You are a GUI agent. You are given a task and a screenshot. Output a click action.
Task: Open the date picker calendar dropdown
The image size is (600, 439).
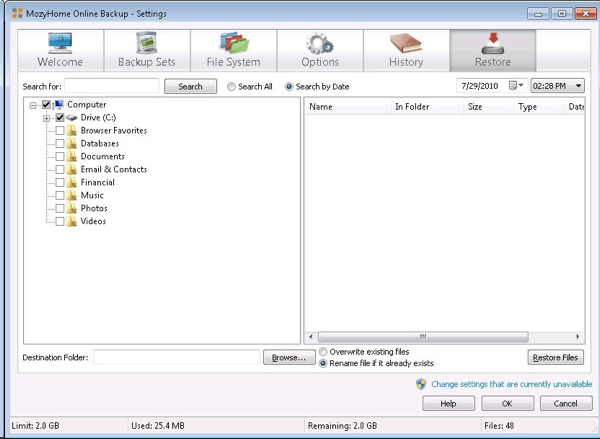(516, 86)
